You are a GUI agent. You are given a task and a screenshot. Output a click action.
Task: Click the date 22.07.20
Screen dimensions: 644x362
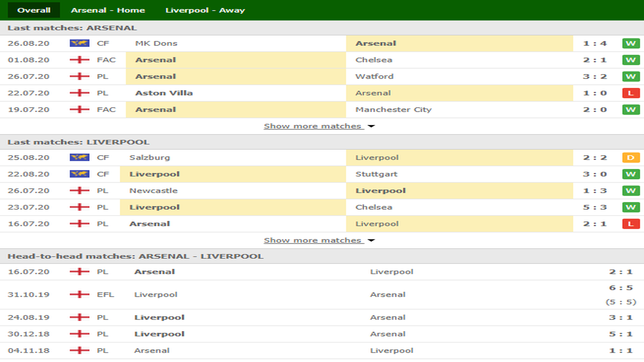29,93
